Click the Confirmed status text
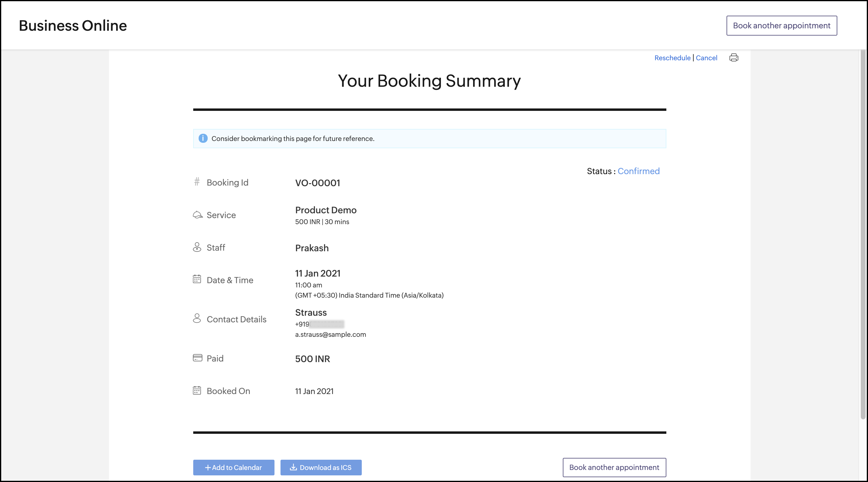868x482 pixels. tap(638, 171)
